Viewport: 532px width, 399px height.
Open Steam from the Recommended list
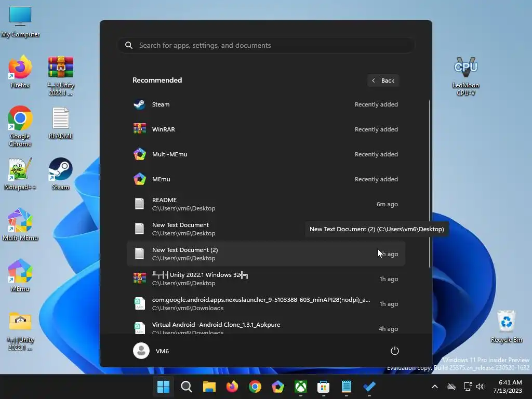[x=265, y=104]
